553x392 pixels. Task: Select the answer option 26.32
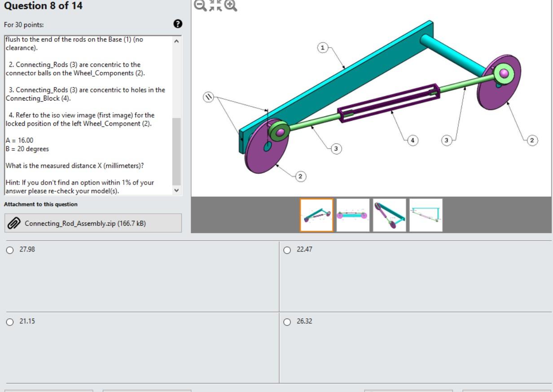(287, 322)
